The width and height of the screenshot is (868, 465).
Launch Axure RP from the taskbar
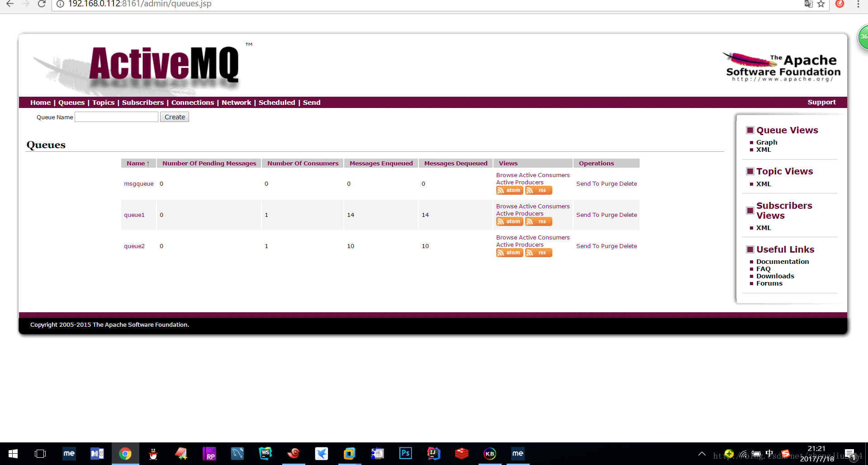[x=209, y=454]
